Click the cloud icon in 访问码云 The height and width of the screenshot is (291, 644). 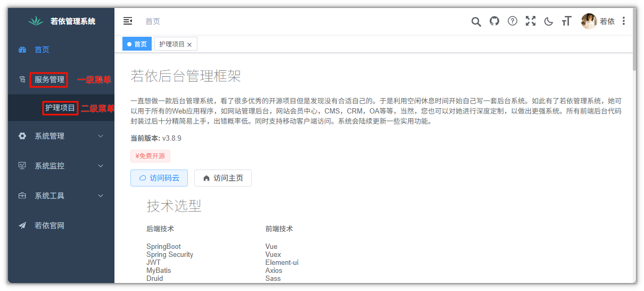pyautogui.click(x=143, y=178)
